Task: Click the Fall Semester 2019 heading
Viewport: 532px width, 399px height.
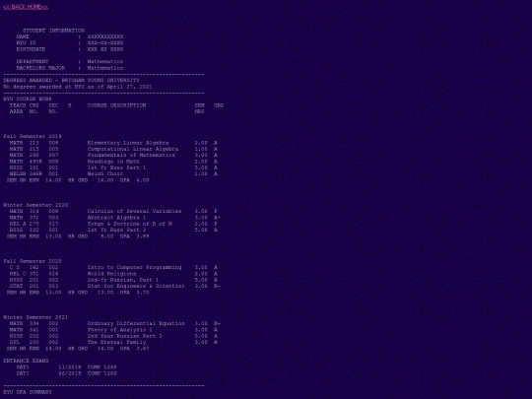Action: point(33,136)
